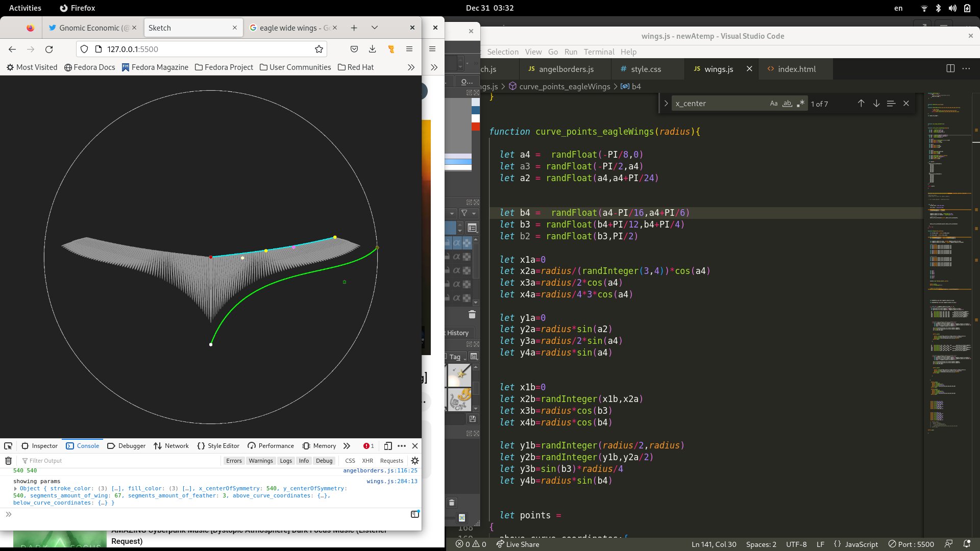Open the Network devtools tab
The height and width of the screenshot is (551, 980).
pyautogui.click(x=171, y=446)
